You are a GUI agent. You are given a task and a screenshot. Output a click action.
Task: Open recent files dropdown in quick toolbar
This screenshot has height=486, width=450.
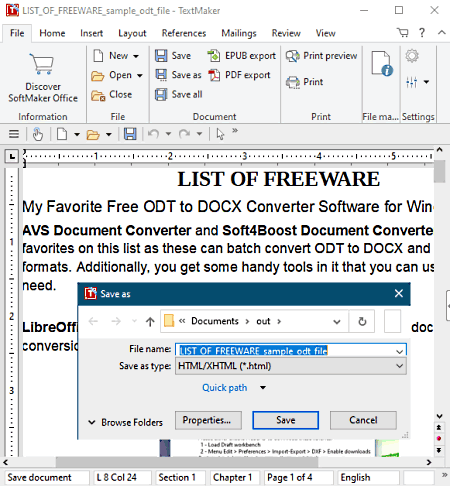click(109, 135)
